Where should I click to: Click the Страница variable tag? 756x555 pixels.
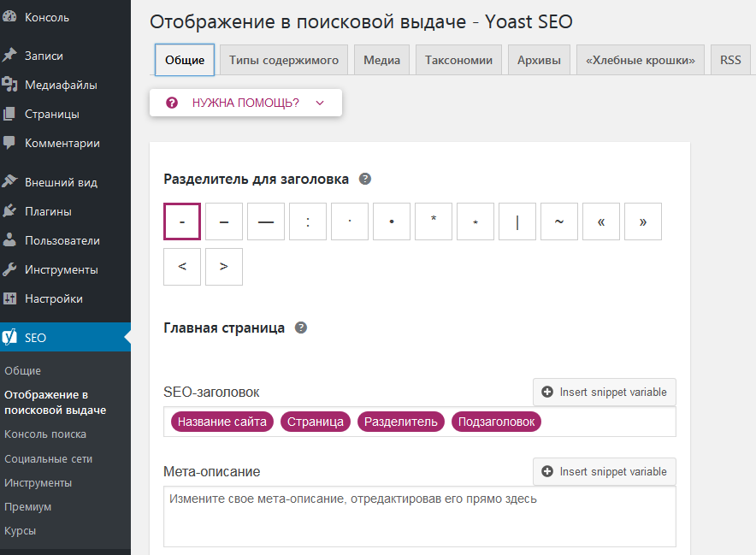point(316,422)
